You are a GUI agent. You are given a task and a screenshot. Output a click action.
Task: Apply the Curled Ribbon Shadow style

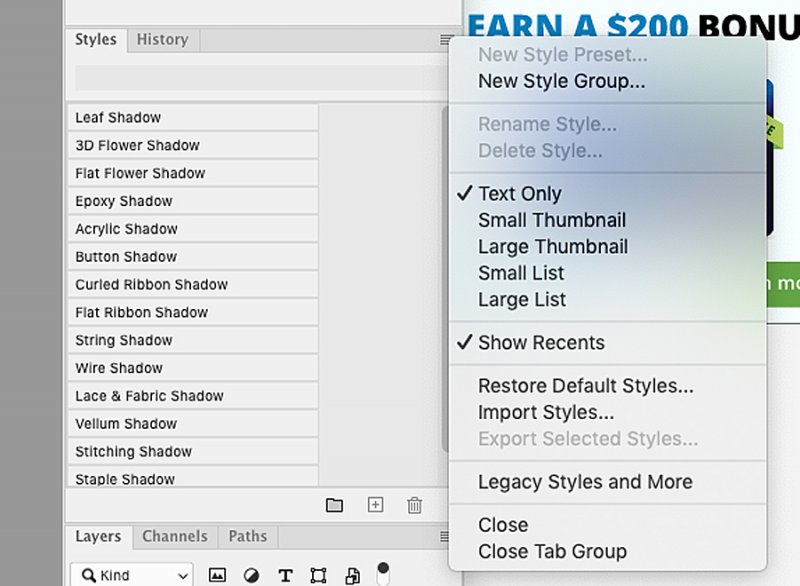click(193, 285)
